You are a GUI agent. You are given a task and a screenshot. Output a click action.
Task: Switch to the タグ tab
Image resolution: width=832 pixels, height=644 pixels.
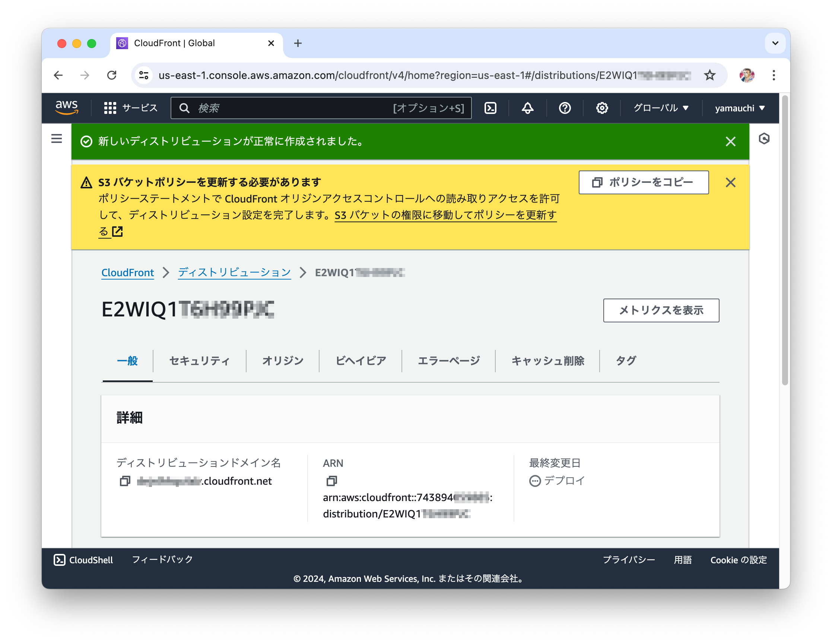pyautogui.click(x=626, y=361)
